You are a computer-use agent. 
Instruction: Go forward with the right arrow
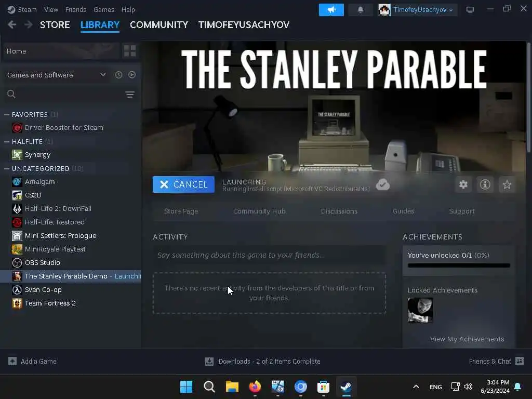tap(29, 25)
